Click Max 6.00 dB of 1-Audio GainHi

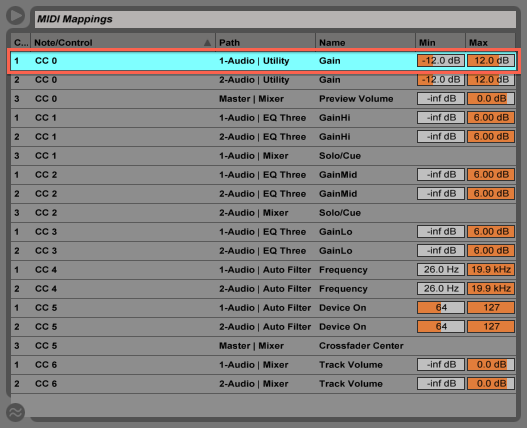(491, 118)
